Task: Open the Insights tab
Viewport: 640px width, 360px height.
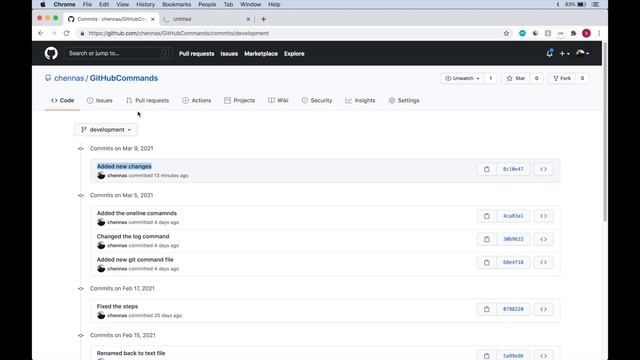Action: coord(360,100)
